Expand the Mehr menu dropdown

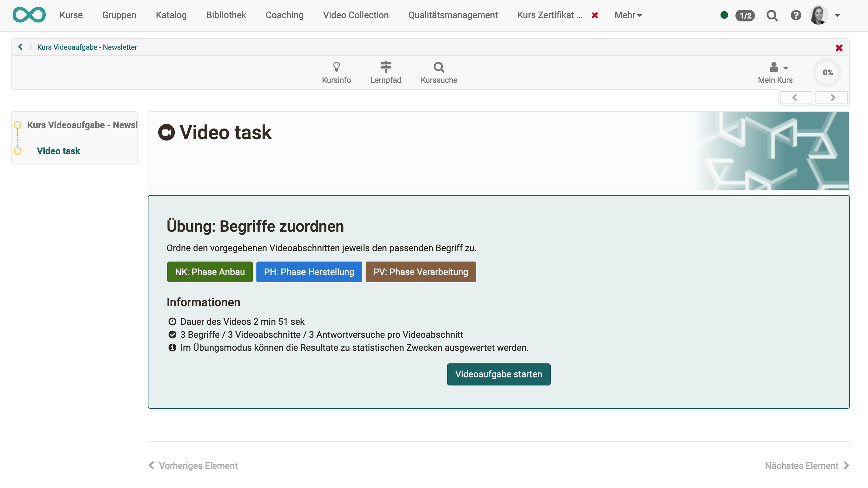pyautogui.click(x=628, y=15)
